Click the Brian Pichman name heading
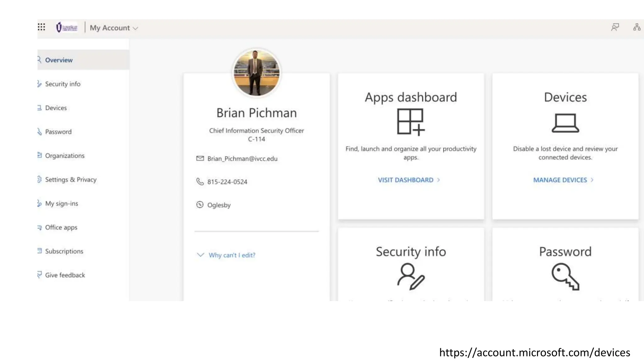The width and height of the screenshot is (644, 362). click(x=257, y=113)
